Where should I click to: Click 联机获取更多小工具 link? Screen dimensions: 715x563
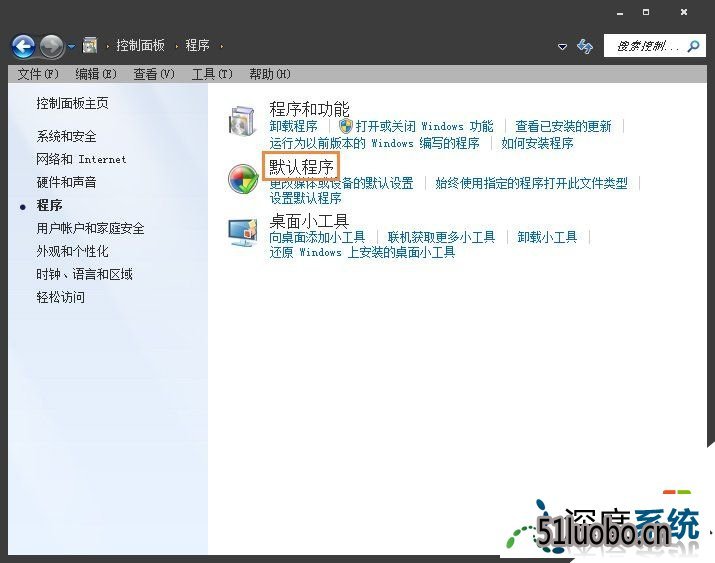(441, 237)
